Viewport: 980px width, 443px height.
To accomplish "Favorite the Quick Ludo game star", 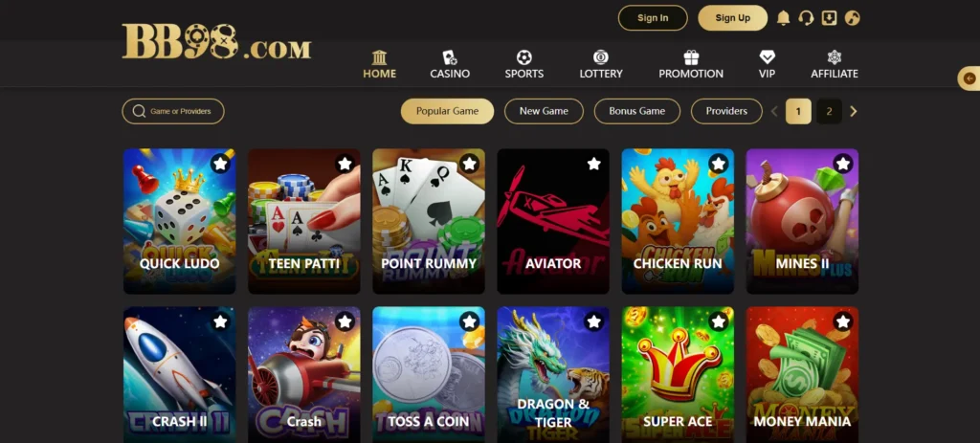I will coord(220,164).
